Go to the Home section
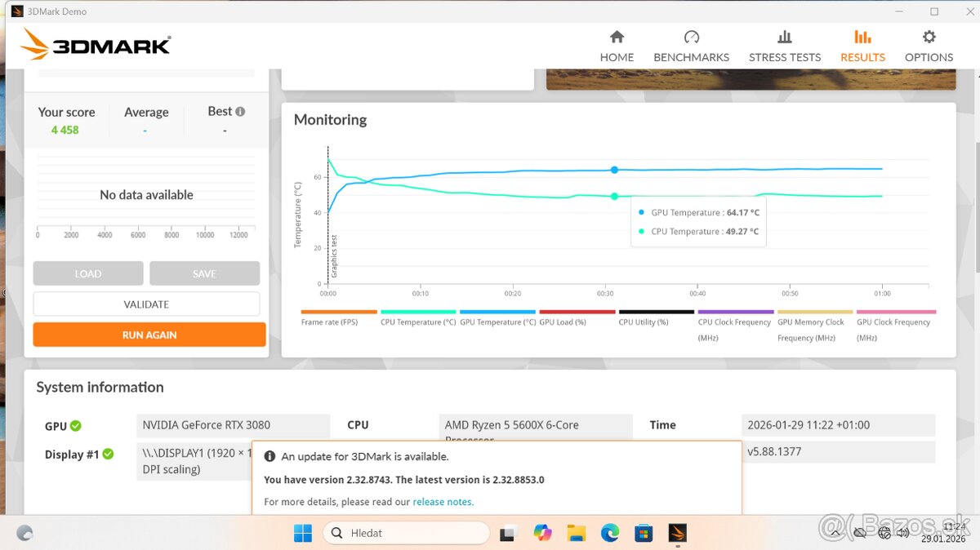 [617, 47]
